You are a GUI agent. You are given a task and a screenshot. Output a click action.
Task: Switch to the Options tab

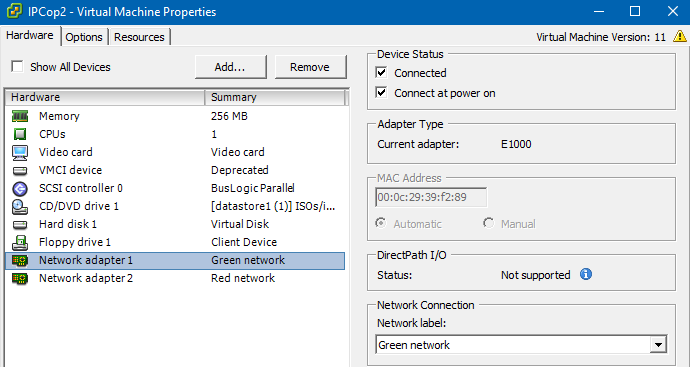coord(84,37)
